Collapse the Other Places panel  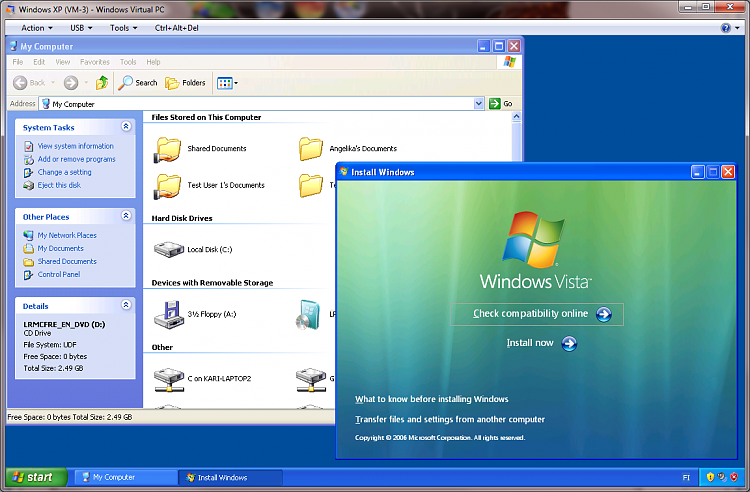pyautogui.click(x=126, y=216)
